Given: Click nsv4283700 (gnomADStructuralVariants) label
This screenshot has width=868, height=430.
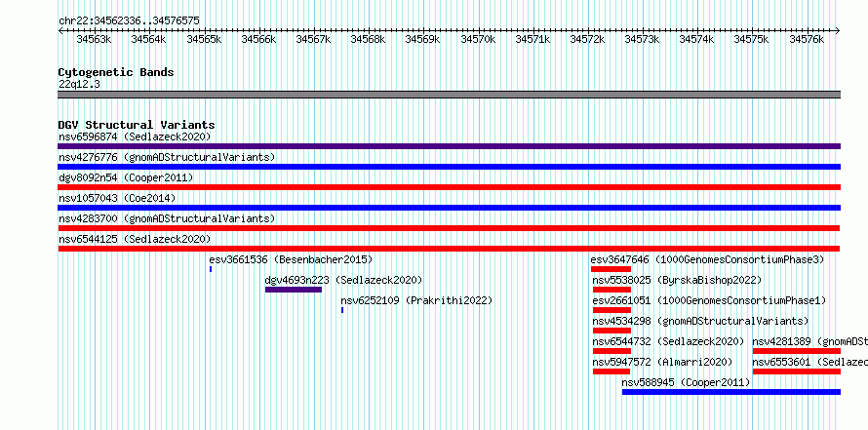Looking at the screenshot, I should pyautogui.click(x=167, y=218).
